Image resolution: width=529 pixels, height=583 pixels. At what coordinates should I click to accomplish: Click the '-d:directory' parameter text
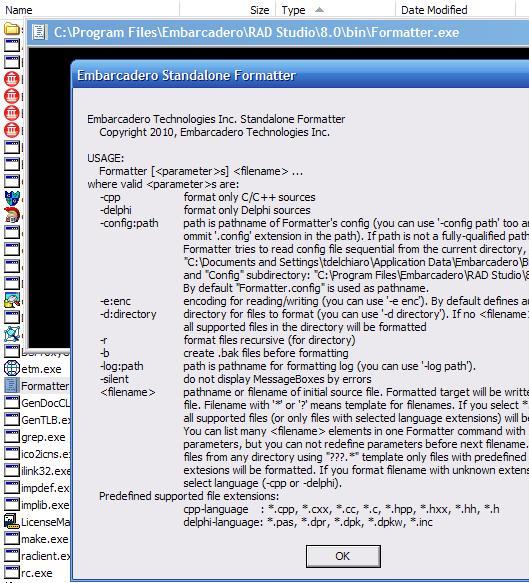128,314
